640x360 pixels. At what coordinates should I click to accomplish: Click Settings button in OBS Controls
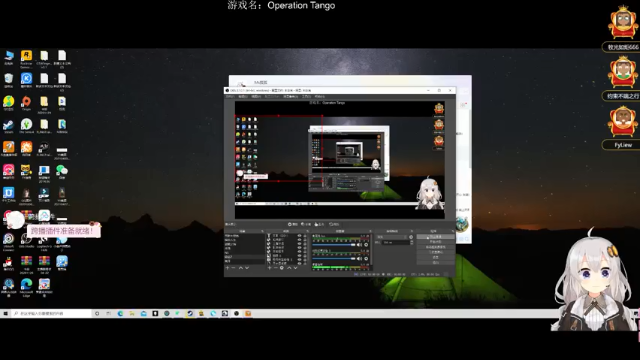coord(436,258)
